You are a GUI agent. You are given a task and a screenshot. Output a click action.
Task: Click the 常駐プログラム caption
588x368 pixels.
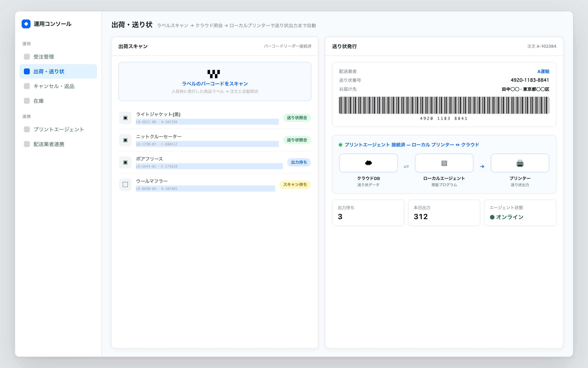click(444, 185)
